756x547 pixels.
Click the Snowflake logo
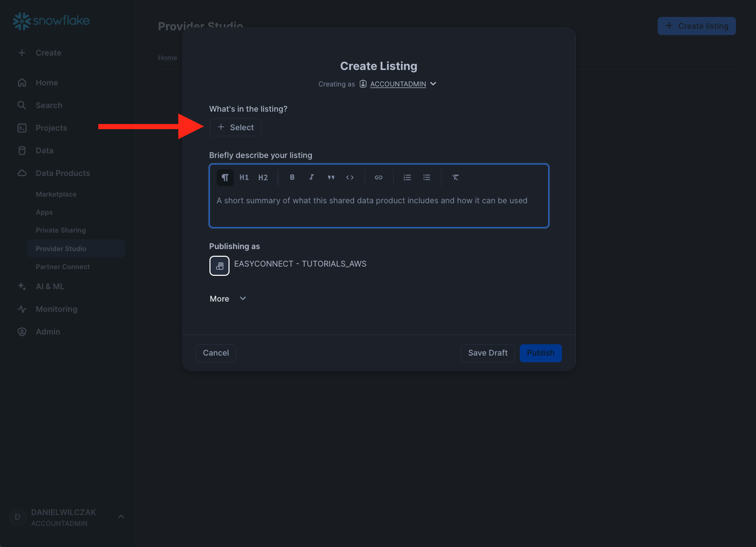point(51,21)
